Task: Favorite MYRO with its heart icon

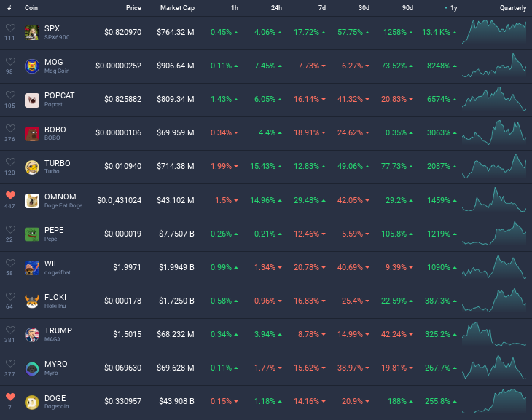Action: coord(10,363)
